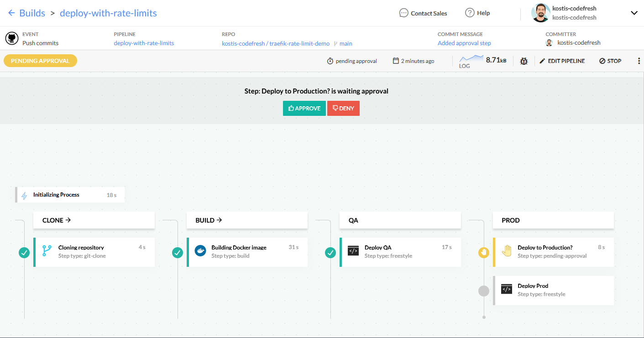This screenshot has height=338, width=644.
Task: Open the Cloning repository step
Action: (x=94, y=252)
